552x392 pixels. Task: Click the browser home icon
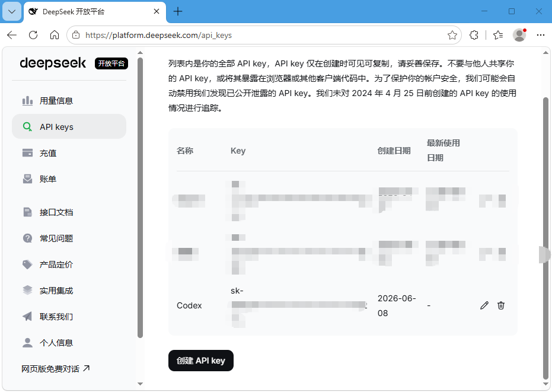[54, 35]
